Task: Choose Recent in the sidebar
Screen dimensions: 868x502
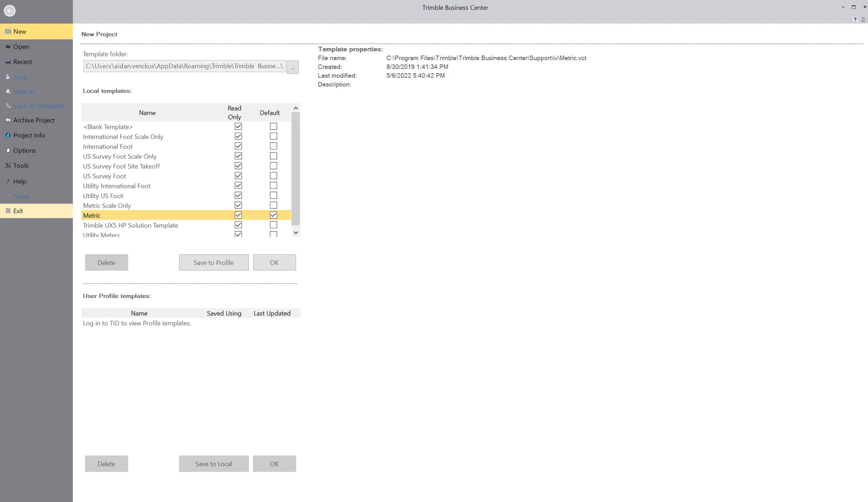Action: pyautogui.click(x=36, y=61)
